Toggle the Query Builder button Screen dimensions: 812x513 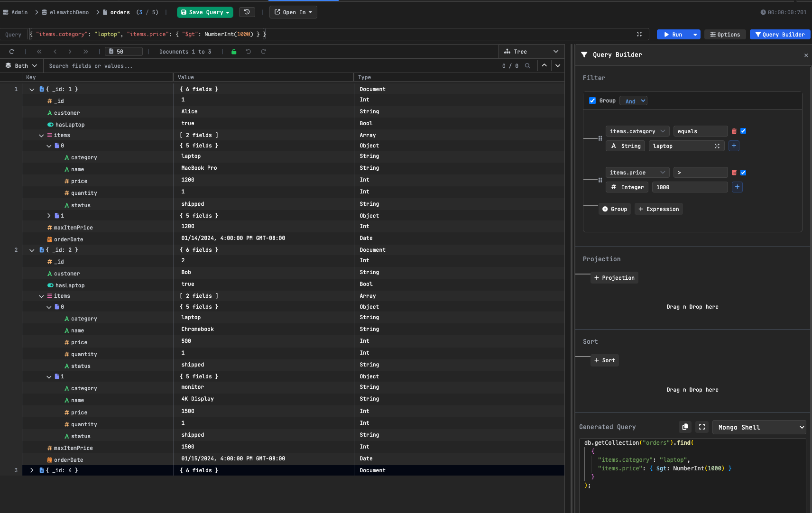pos(780,35)
